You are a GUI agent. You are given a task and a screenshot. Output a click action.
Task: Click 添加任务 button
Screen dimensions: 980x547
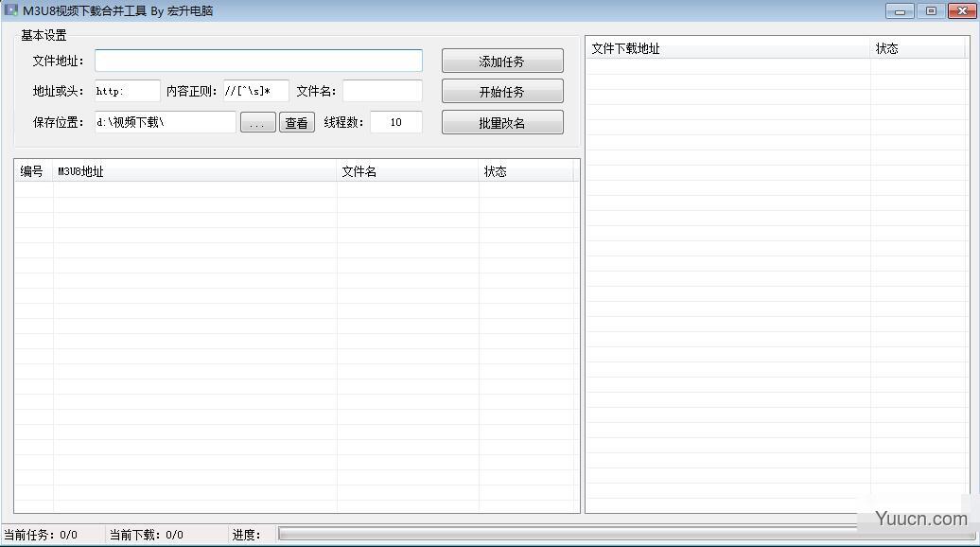coord(502,61)
